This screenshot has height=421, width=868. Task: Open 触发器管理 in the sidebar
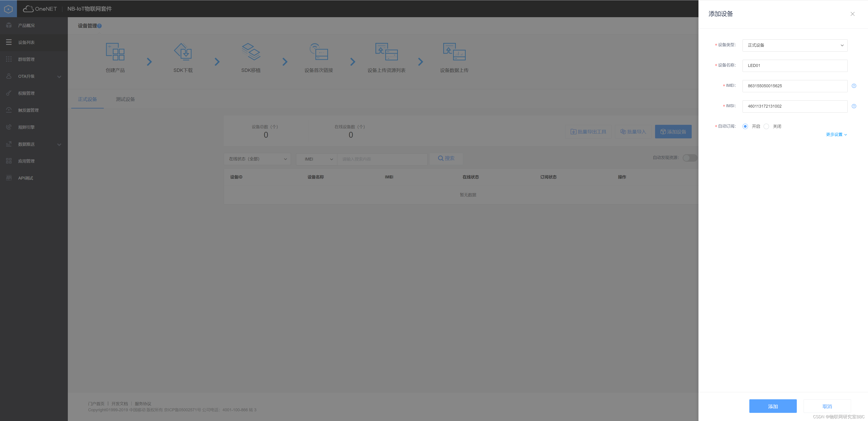pyautogui.click(x=28, y=110)
